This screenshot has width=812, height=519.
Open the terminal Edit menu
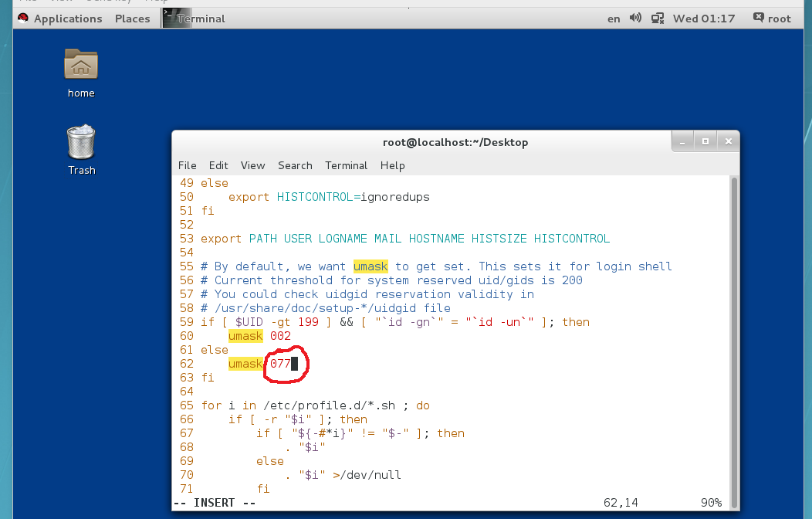(x=218, y=165)
